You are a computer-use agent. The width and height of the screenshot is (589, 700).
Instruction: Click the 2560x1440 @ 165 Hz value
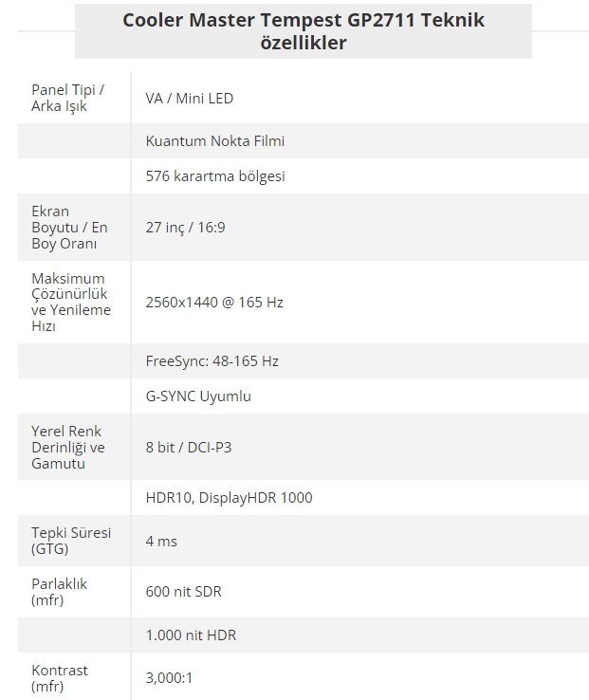(214, 303)
